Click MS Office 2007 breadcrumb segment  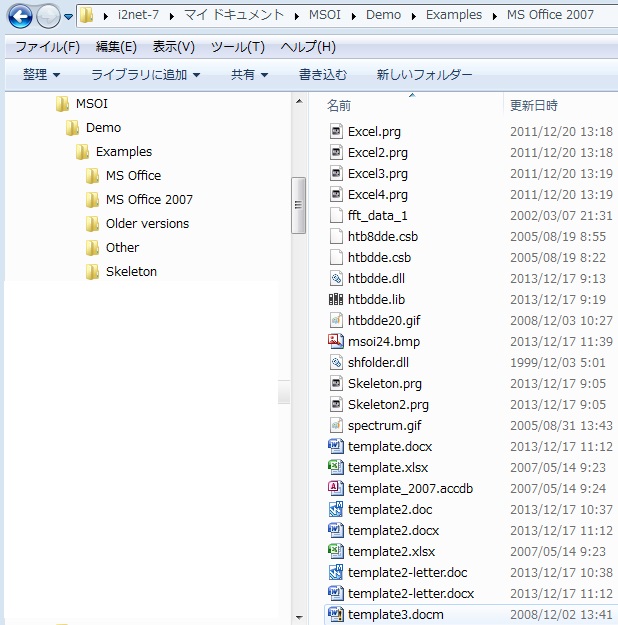(550, 15)
